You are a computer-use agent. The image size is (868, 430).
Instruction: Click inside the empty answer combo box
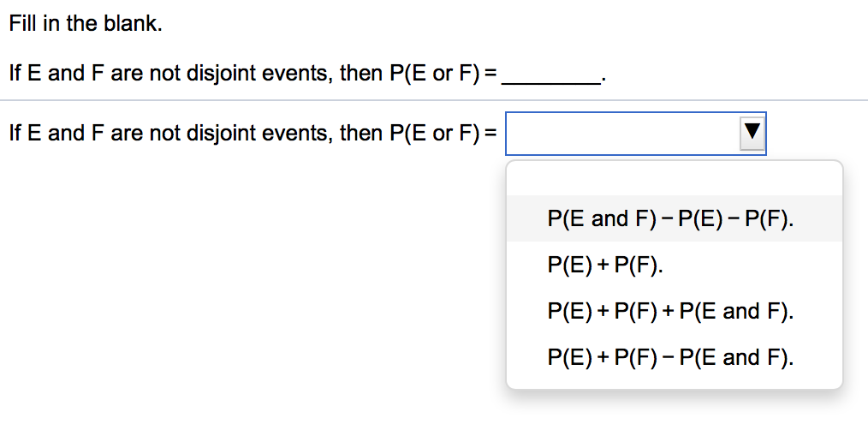[621, 133]
